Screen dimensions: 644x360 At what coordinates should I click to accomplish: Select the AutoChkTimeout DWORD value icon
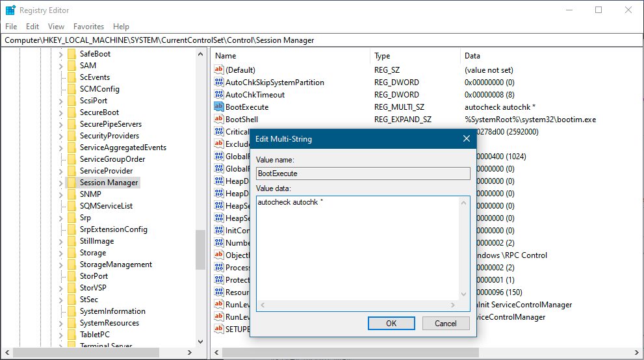(x=219, y=94)
